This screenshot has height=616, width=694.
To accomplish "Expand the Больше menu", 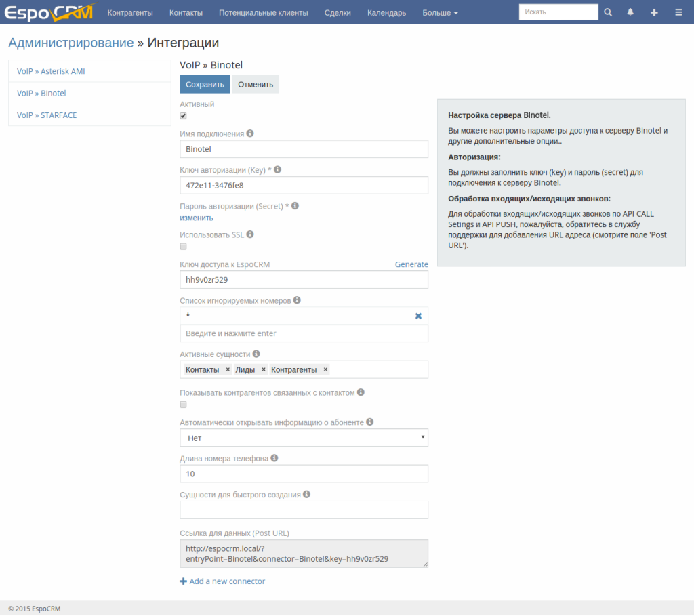I will coord(440,13).
